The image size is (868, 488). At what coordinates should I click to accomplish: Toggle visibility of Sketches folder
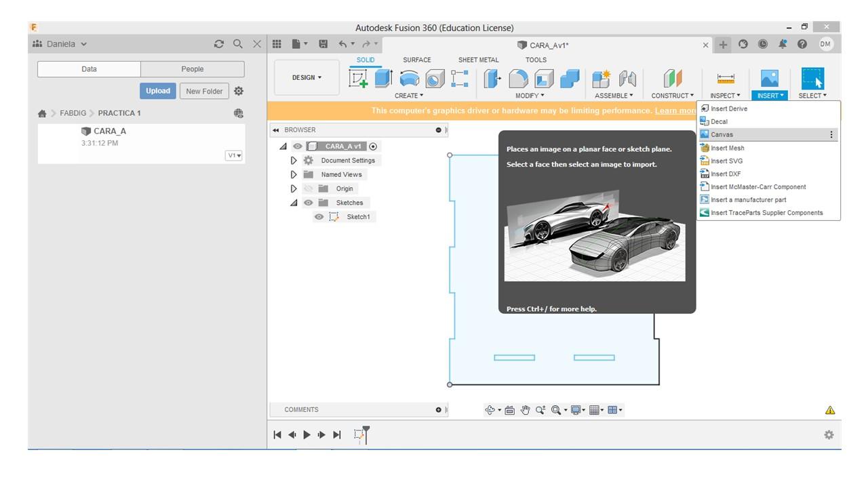(309, 203)
